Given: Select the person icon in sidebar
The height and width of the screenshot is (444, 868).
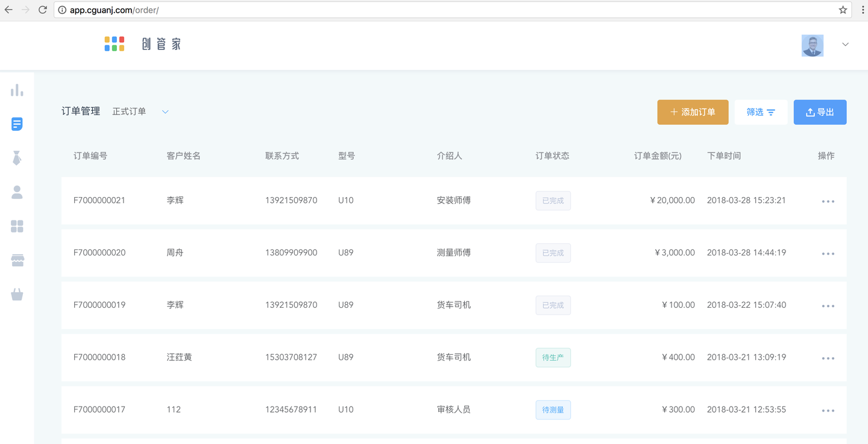Looking at the screenshot, I should [x=17, y=192].
